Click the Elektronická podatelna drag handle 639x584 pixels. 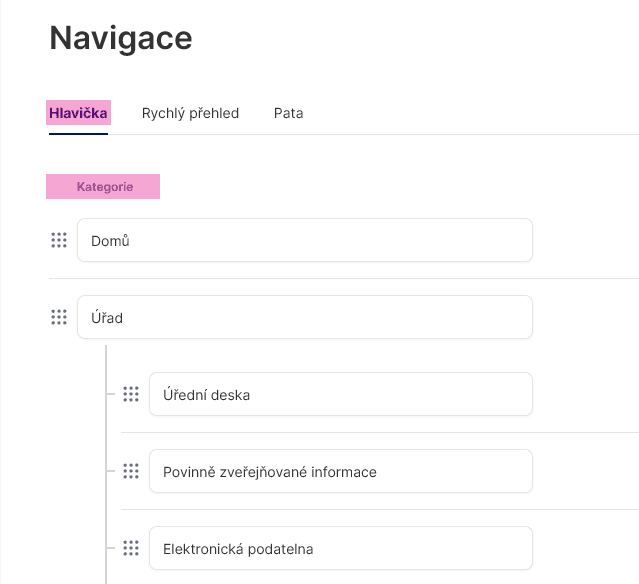point(131,548)
